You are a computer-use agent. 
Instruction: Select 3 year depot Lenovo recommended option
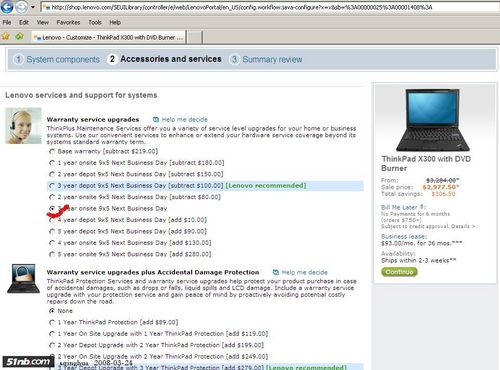[x=52, y=186]
